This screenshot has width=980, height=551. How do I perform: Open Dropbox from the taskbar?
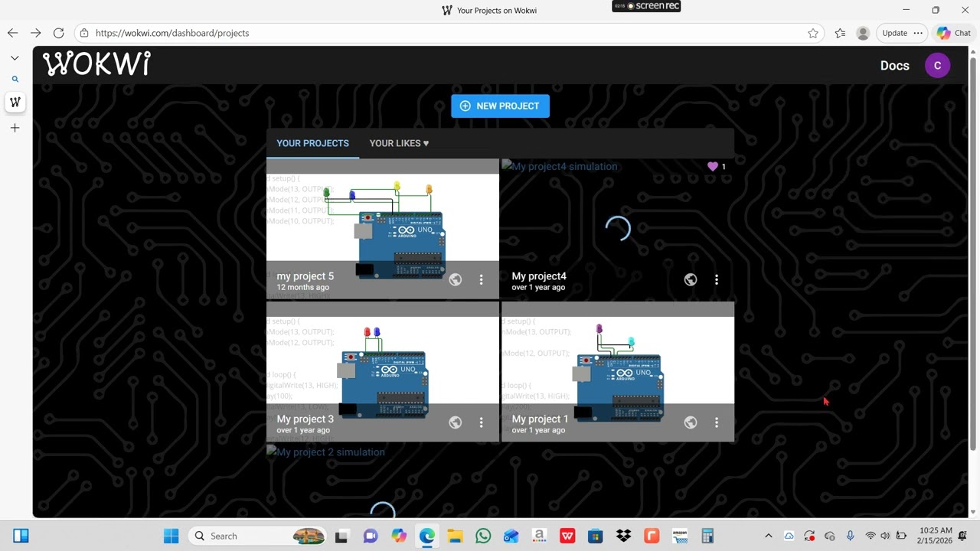click(x=623, y=536)
